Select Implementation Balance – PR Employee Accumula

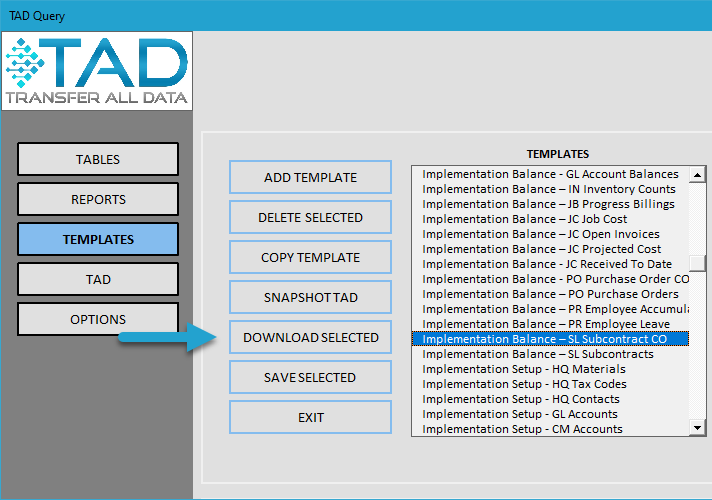(x=550, y=309)
